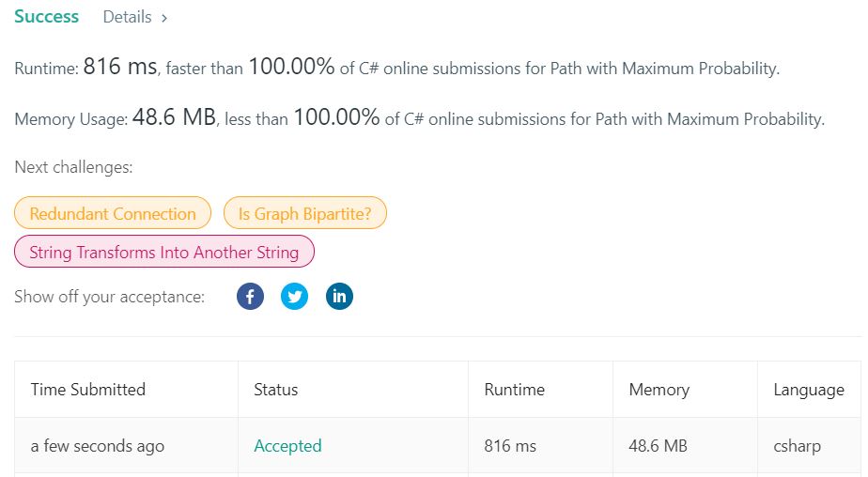
Task: Select the 'a few seconds ago' cell
Action: [98, 446]
